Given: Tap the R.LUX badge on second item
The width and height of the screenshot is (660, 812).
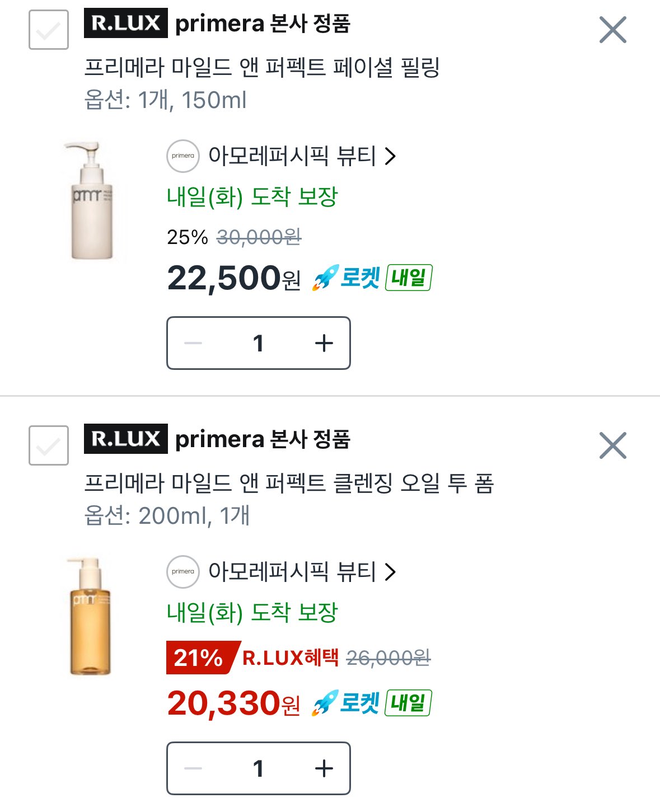Looking at the screenshot, I should [x=126, y=439].
